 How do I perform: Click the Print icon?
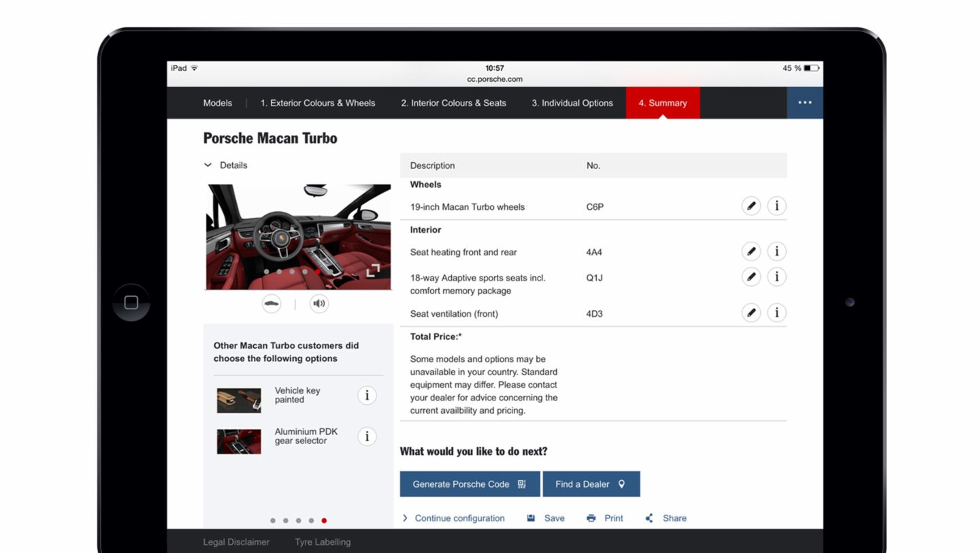pos(591,518)
